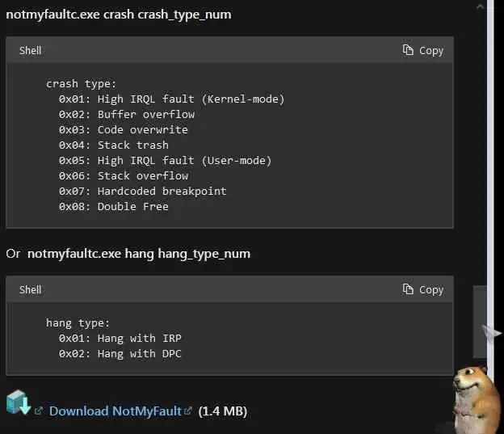
Task: Select the 0x02: Buffer overflow line
Action: 127,115
